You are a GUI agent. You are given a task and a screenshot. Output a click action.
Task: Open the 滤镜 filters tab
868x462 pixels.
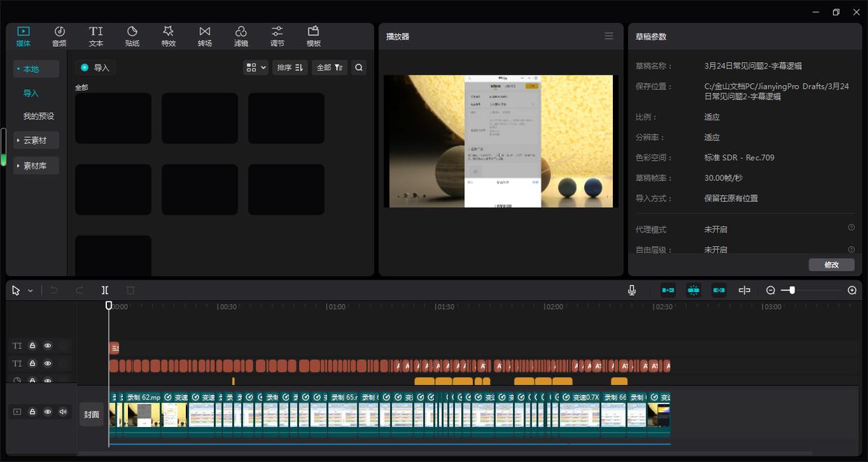tap(241, 36)
